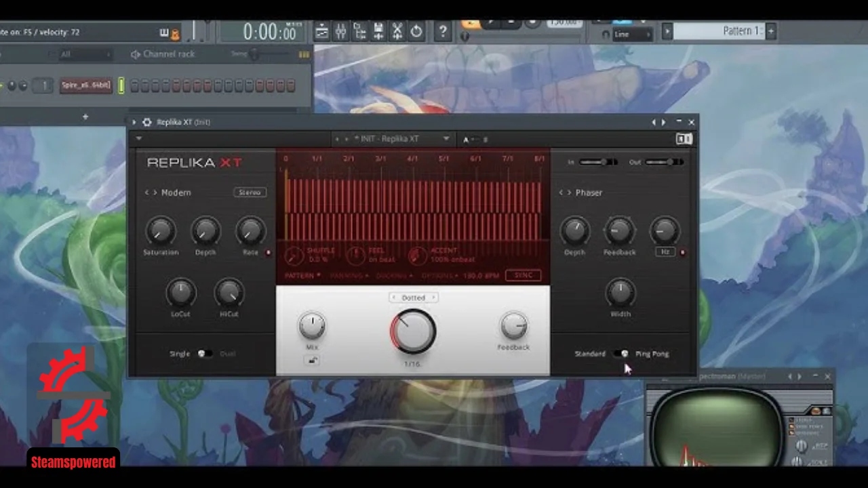Select previous effect left of Phaser
This screenshot has width=868, height=488.
(561, 192)
